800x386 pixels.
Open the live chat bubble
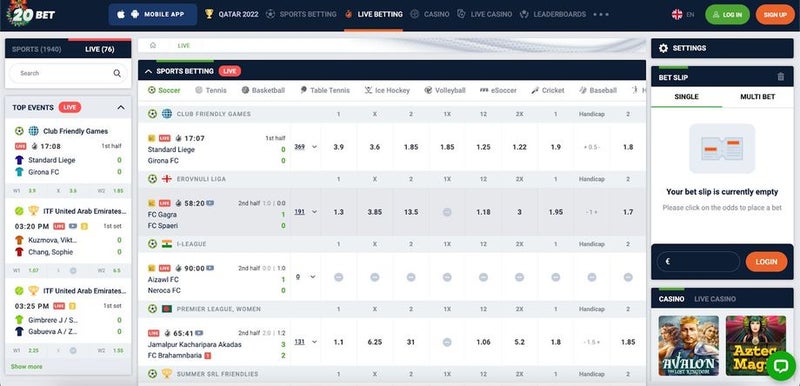[781, 365]
